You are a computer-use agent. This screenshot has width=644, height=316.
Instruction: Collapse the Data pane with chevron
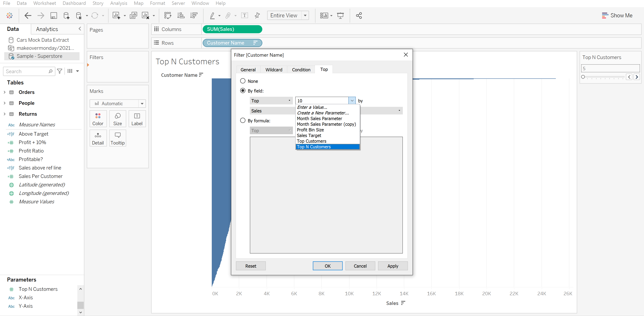click(x=80, y=29)
